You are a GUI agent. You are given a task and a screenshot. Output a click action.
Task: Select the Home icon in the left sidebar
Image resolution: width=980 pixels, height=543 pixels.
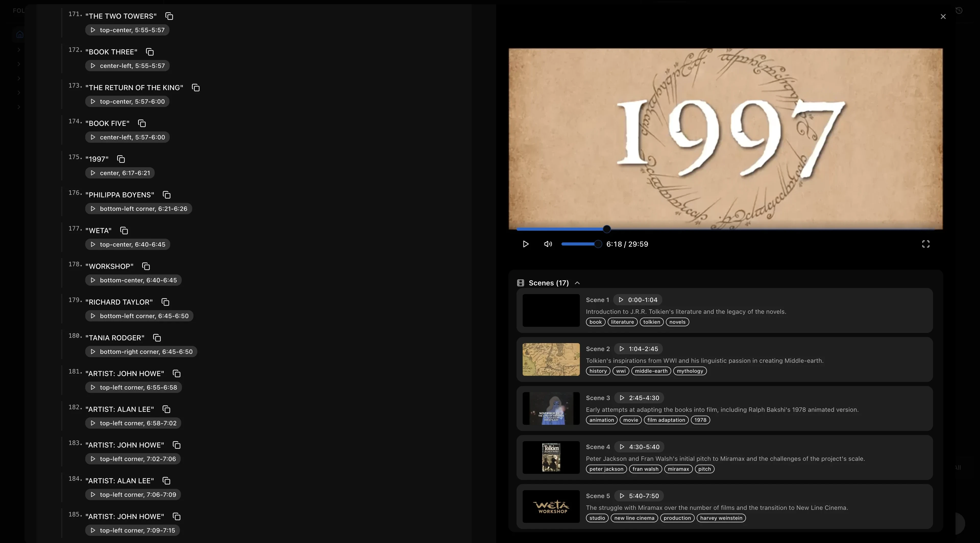click(x=19, y=34)
